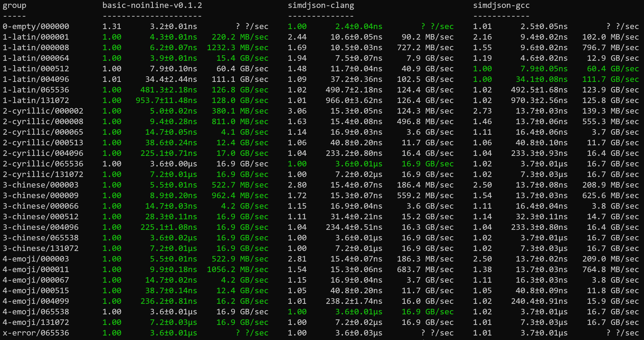
Task: Select the row label '1-latin/000064'
Action: click(36, 58)
